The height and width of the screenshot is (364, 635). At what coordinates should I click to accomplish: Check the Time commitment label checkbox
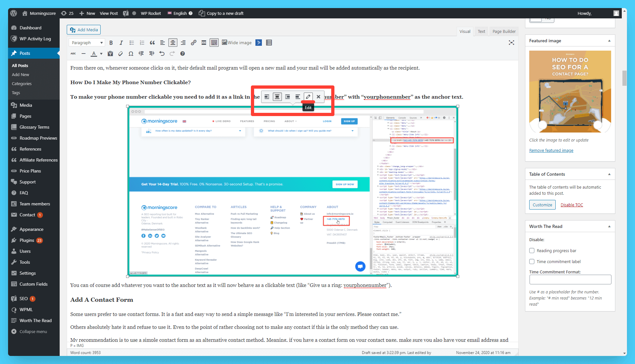click(x=532, y=261)
